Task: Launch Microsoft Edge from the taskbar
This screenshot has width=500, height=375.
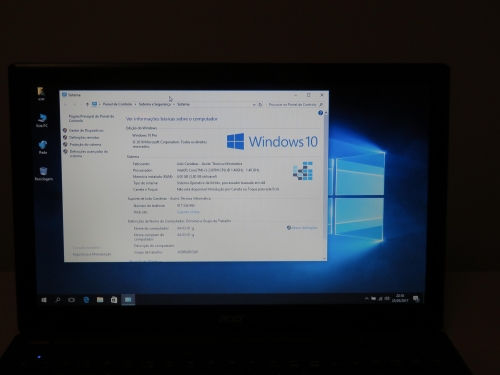Action: pos(86,300)
